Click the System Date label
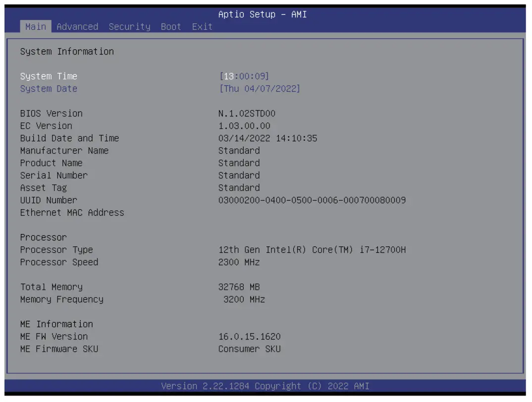 49,89
